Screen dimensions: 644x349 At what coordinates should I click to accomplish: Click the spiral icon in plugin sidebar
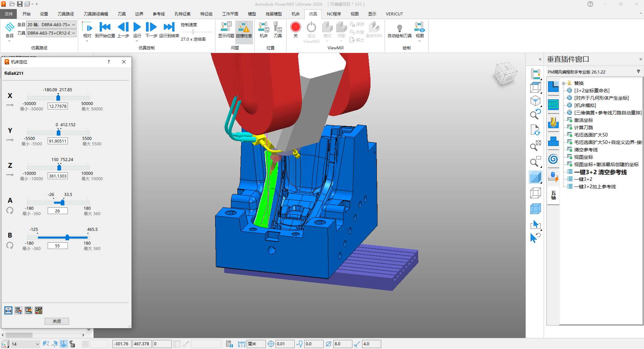tap(553, 159)
